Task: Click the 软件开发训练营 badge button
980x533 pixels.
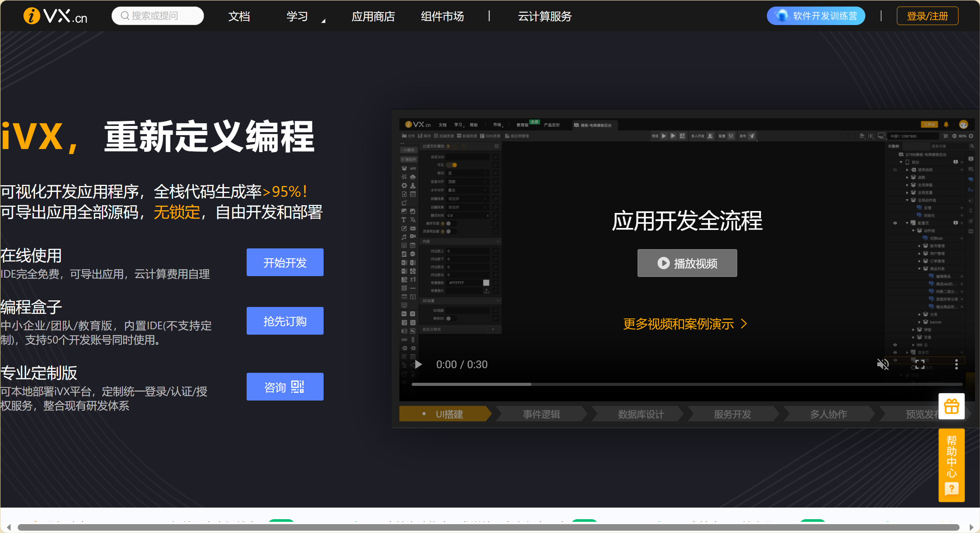Action: click(x=816, y=16)
